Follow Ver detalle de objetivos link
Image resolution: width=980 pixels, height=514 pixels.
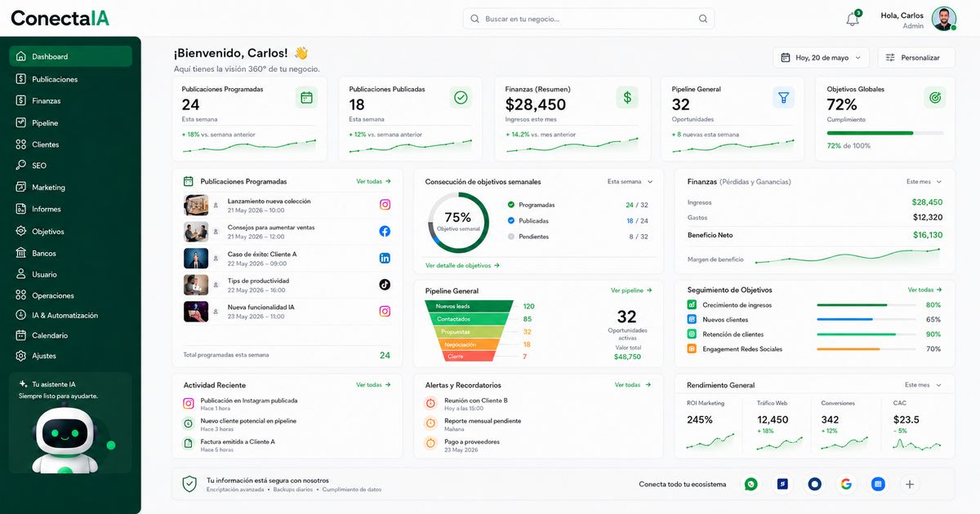[x=462, y=266]
